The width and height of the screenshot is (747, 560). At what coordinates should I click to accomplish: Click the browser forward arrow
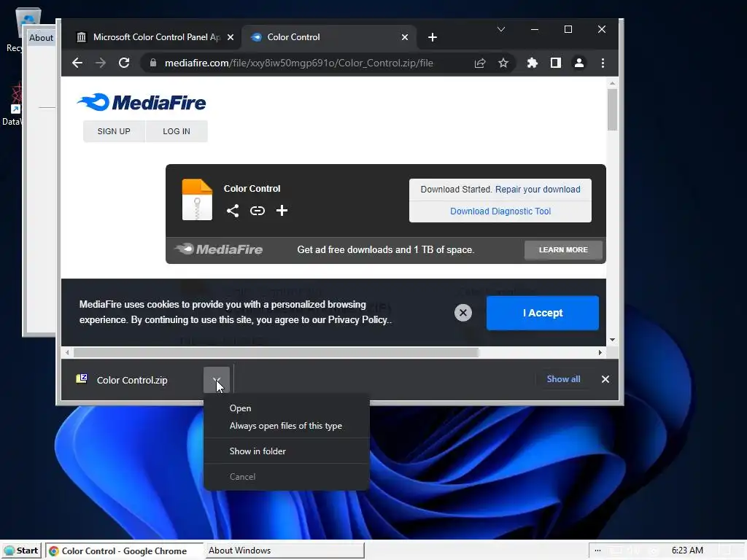(101, 63)
